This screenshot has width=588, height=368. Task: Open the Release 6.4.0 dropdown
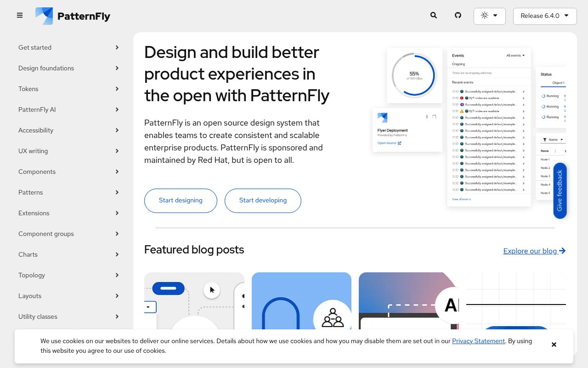pyautogui.click(x=545, y=16)
